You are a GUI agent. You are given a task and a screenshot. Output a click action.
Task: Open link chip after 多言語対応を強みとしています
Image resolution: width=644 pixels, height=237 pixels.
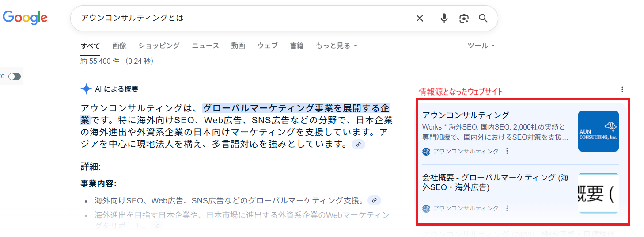click(359, 145)
